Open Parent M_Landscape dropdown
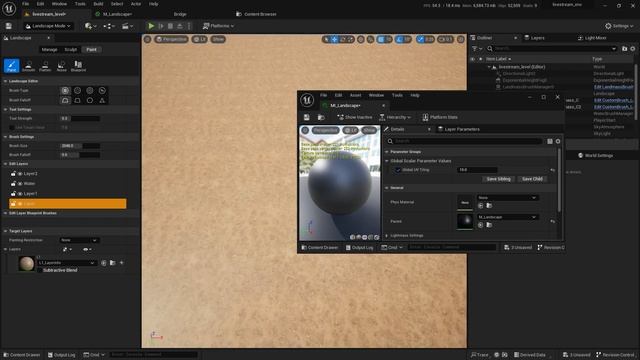The width and height of the screenshot is (640, 360). coord(507,217)
